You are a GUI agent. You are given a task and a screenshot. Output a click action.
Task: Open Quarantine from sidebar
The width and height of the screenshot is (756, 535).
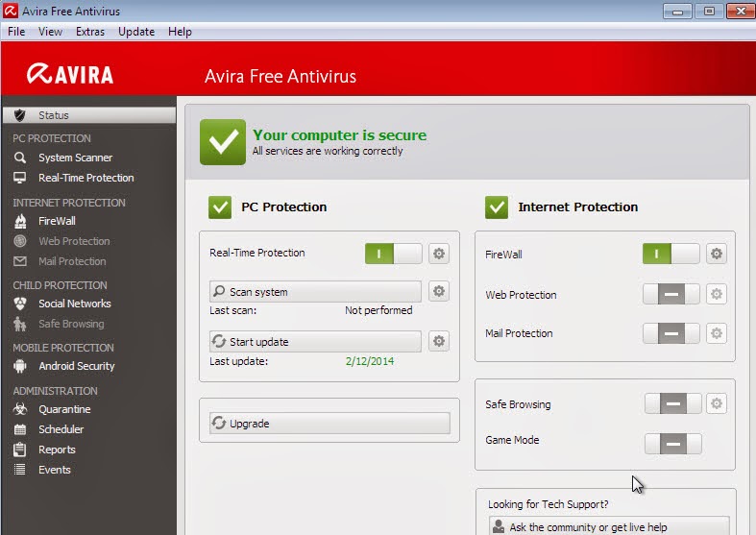[x=64, y=409]
